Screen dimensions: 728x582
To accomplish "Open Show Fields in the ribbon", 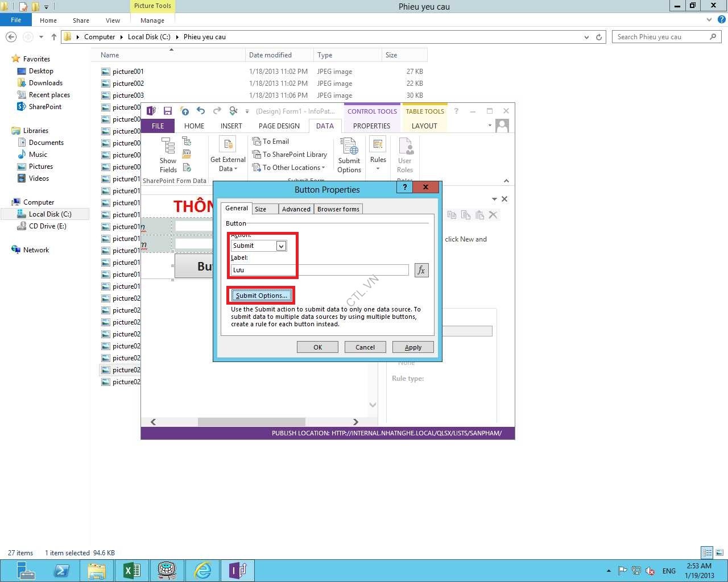I will (x=168, y=155).
